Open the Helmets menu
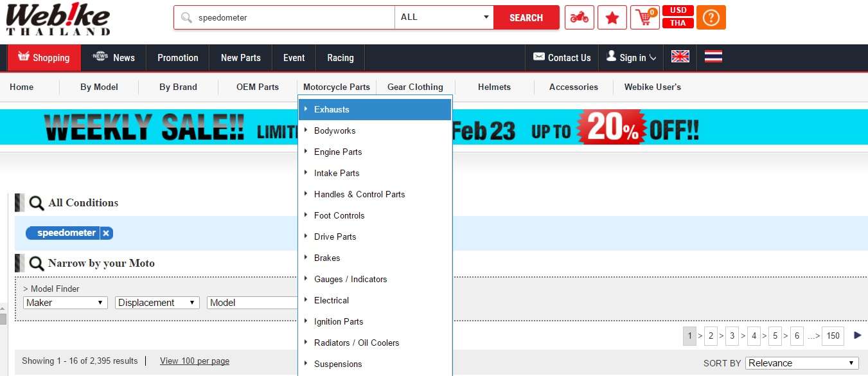This screenshot has height=376, width=868. point(494,87)
